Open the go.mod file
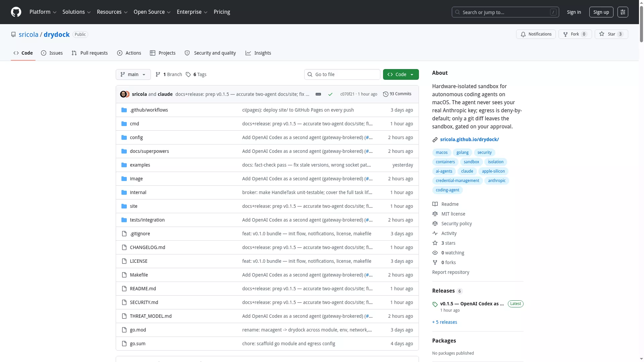Viewport: 644px width, 362px height. 138,330
